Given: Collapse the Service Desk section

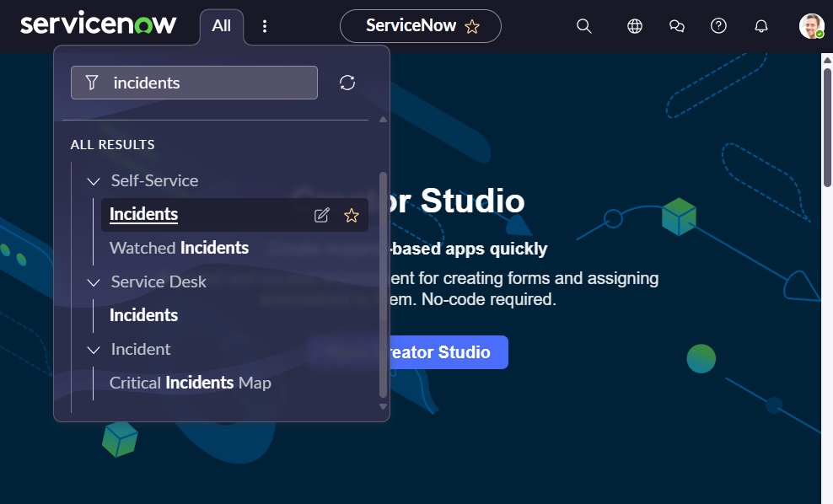Looking at the screenshot, I should [94, 282].
